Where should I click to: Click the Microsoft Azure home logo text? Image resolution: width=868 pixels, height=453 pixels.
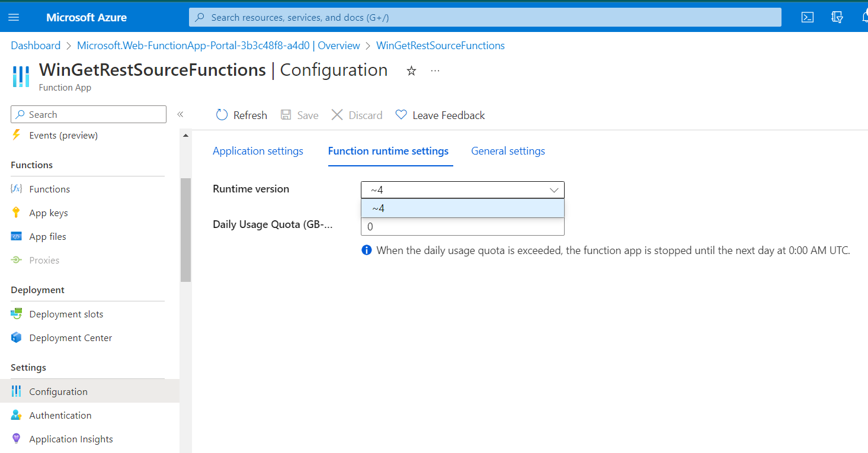87,17
